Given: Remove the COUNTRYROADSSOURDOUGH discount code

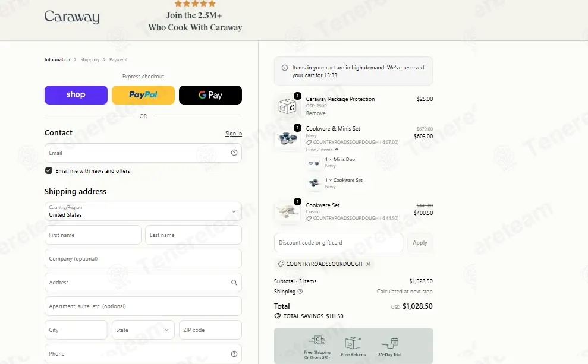Looking at the screenshot, I should 368,264.
